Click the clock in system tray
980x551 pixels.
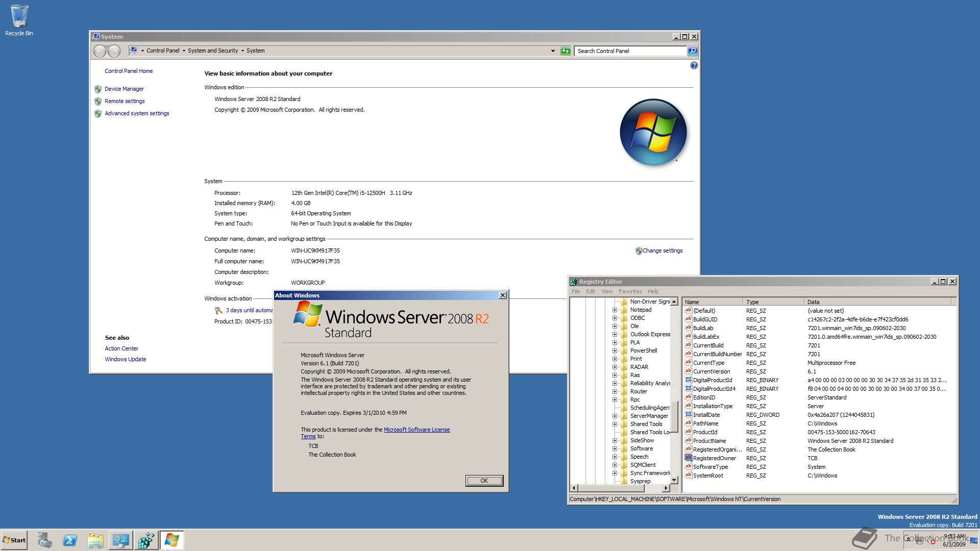[x=954, y=540]
